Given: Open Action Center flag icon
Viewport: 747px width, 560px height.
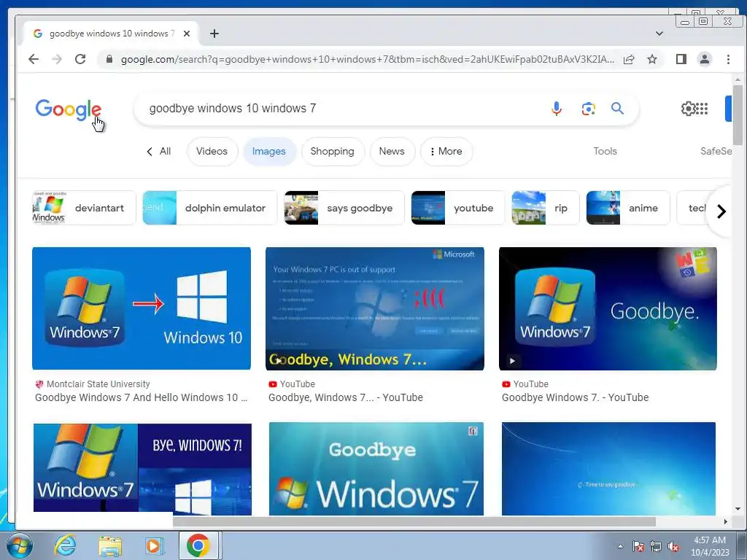Looking at the screenshot, I should click(x=638, y=546).
